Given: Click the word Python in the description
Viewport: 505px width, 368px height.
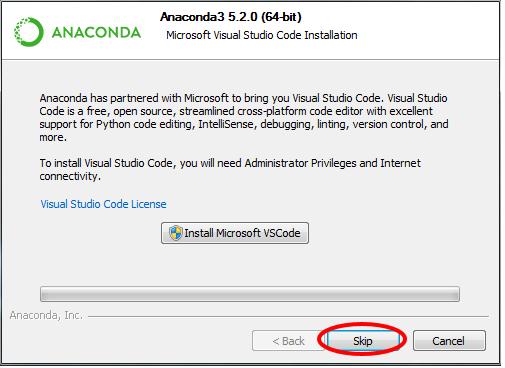Looking at the screenshot, I should click(113, 124).
